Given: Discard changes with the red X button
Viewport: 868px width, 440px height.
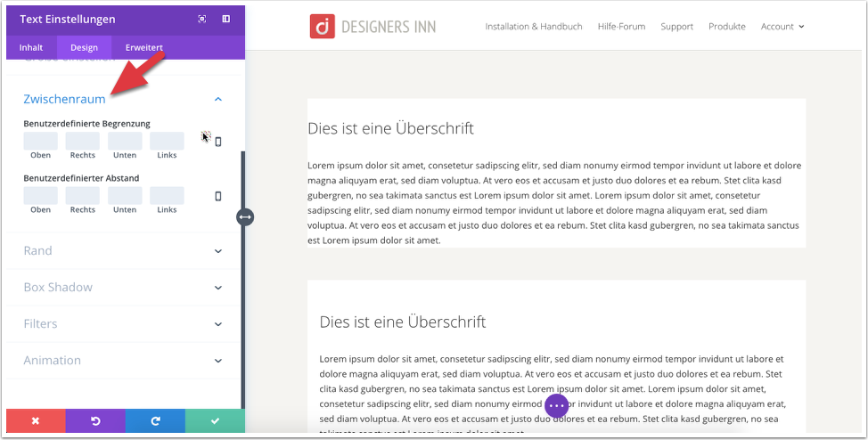Looking at the screenshot, I should click(36, 421).
